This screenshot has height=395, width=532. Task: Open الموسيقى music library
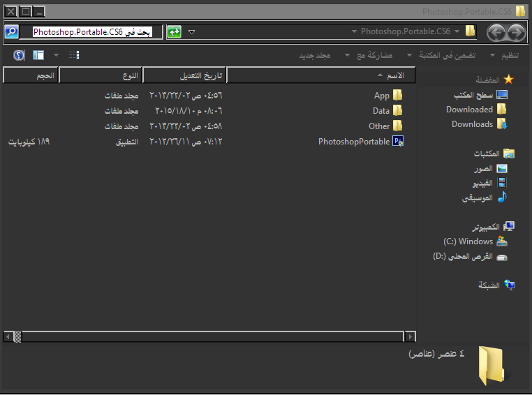pos(477,197)
